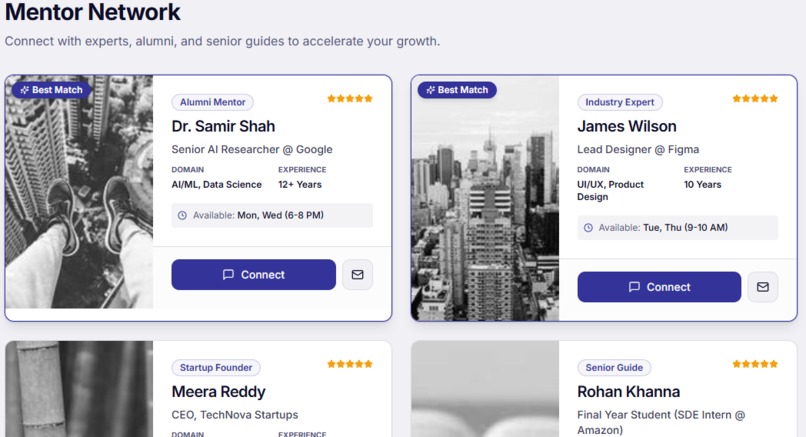Click the Best Match badge on James Wilson's photo

(457, 90)
